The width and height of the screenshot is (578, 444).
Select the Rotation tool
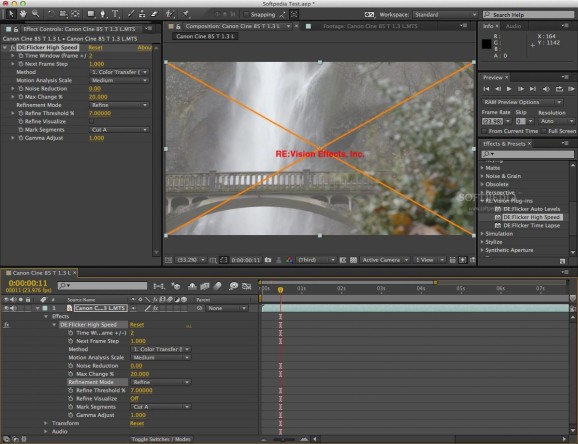tap(51, 14)
